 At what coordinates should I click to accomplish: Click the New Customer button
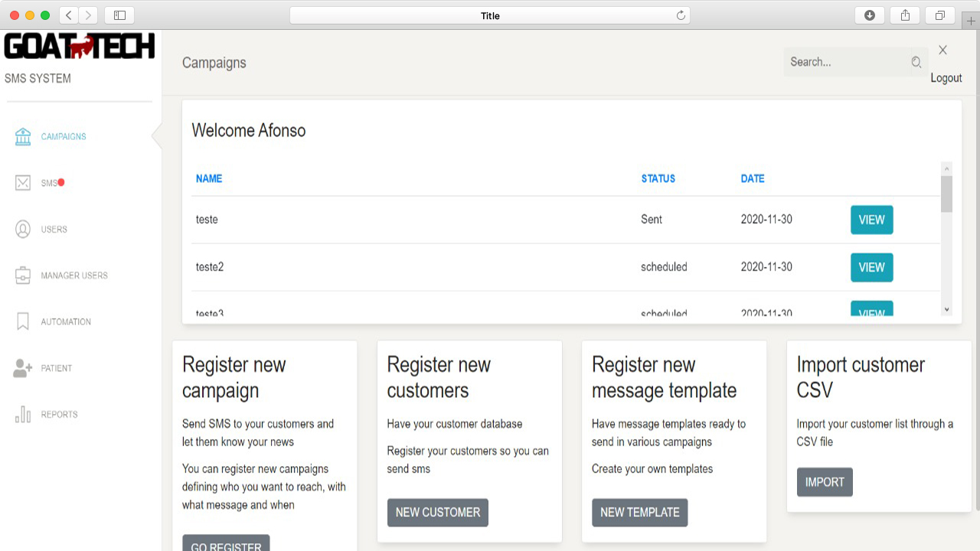click(437, 513)
